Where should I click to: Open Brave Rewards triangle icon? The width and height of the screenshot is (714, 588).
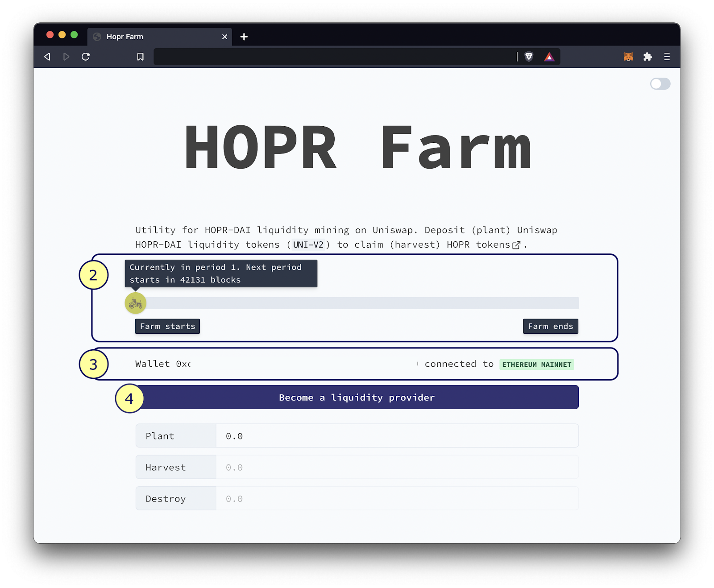pos(549,57)
